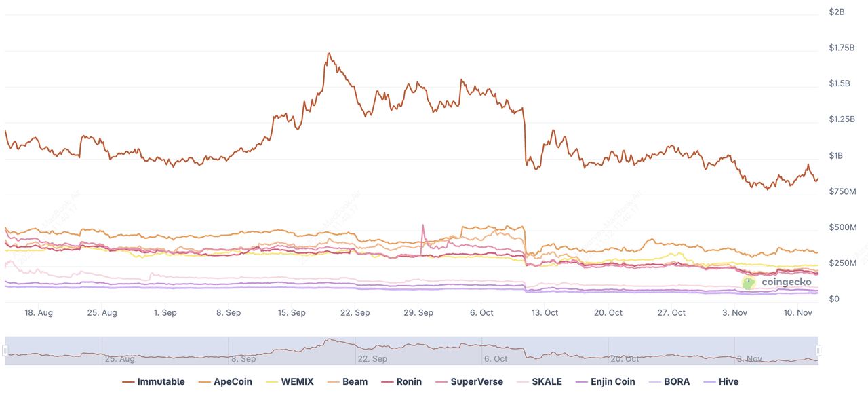
Task: Click the 13. Oct x-axis date label
Action: pos(545,313)
